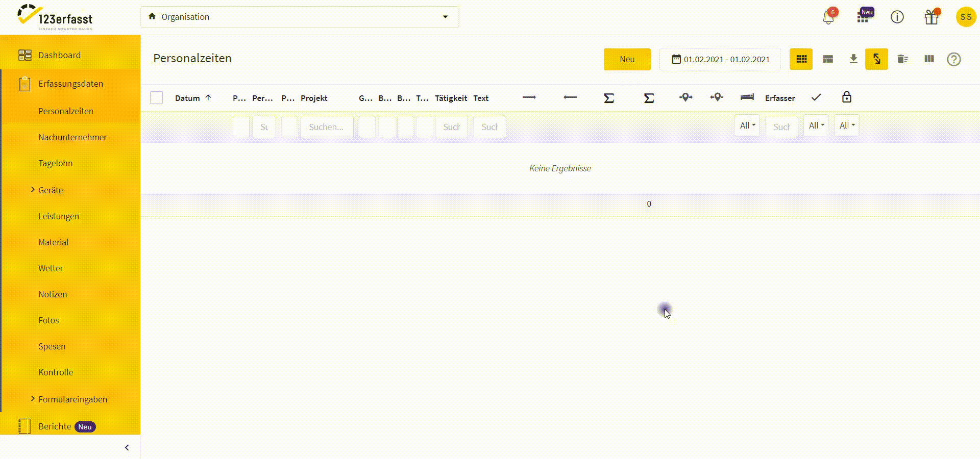Open the SS user avatar menu

pos(966,17)
